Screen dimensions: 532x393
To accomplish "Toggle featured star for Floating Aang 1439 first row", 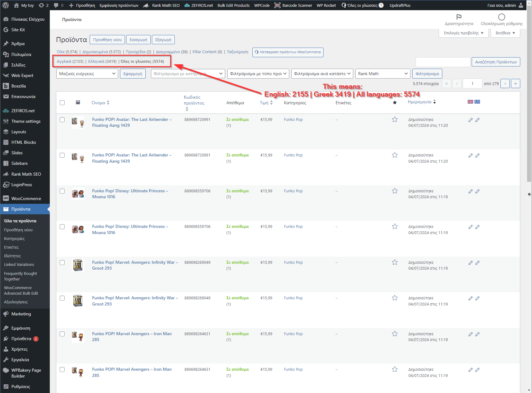I will pos(395,119).
